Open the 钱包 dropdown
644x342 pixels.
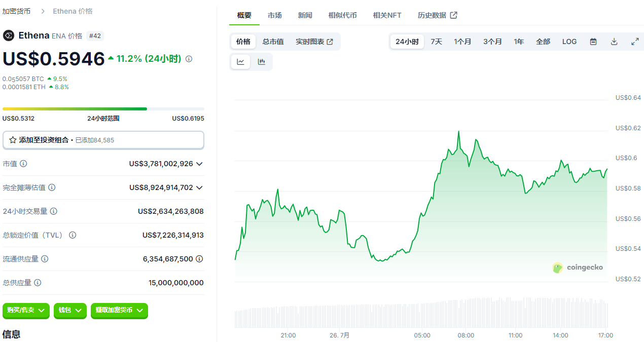(70, 310)
